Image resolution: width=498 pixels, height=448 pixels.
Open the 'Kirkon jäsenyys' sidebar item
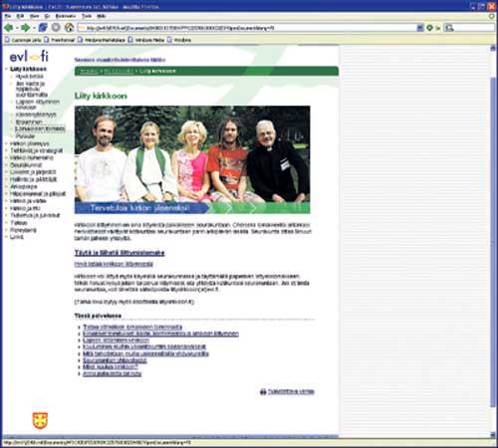(30, 143)
